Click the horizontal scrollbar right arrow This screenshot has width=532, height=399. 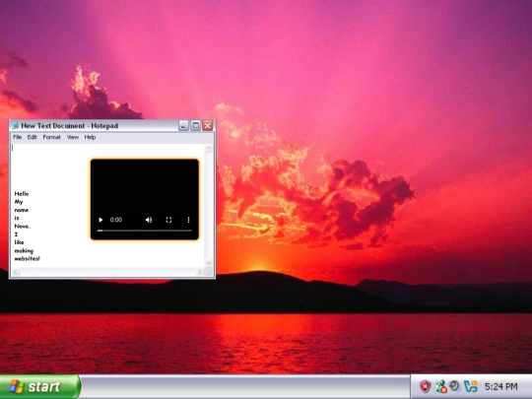(x=200, y=272)
